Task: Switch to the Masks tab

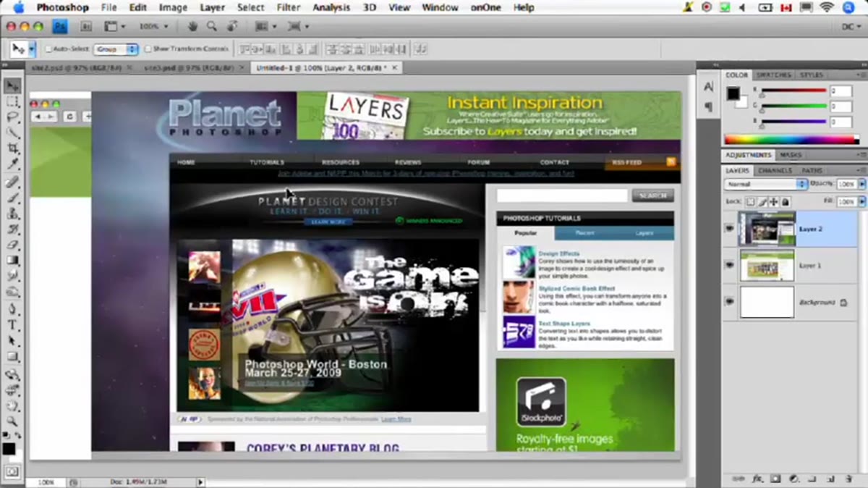Action: click(x=791, y=155)
